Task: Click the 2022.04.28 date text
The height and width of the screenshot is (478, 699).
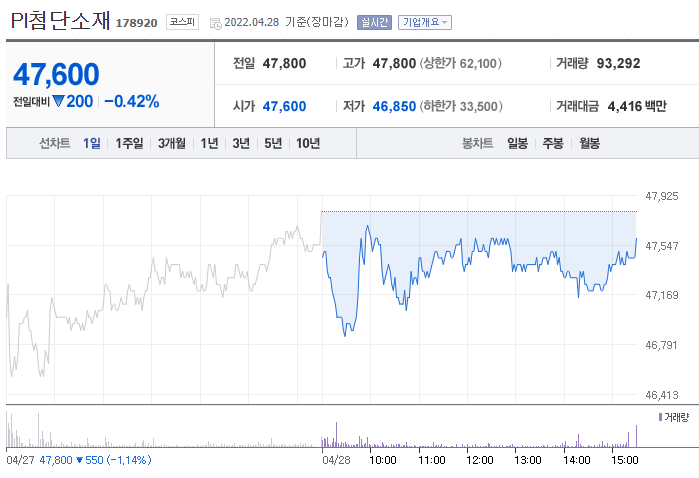Action: tap(251, 22)
